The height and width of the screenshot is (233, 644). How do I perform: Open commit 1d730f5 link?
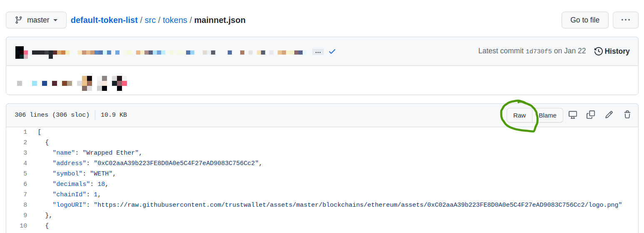tap(538, 51)
